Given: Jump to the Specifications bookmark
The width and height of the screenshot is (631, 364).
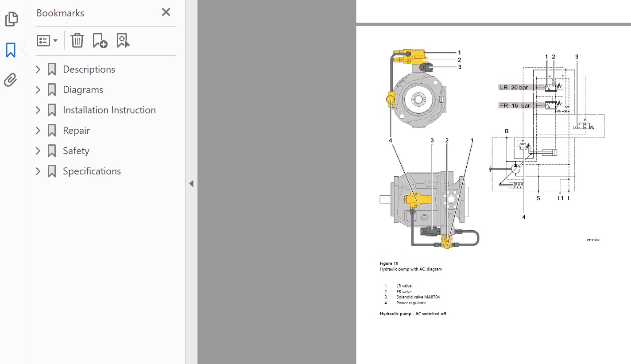Looking at the screenshot, I should 92,171.
